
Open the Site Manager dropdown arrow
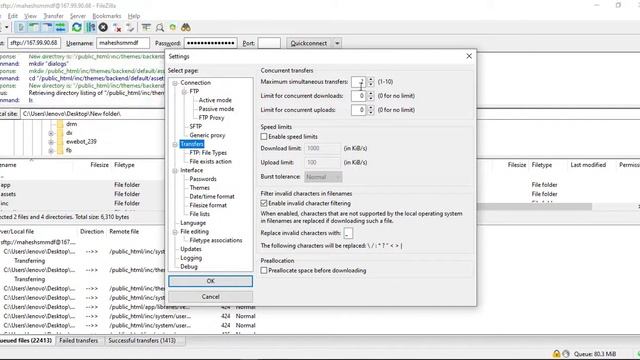7,27
